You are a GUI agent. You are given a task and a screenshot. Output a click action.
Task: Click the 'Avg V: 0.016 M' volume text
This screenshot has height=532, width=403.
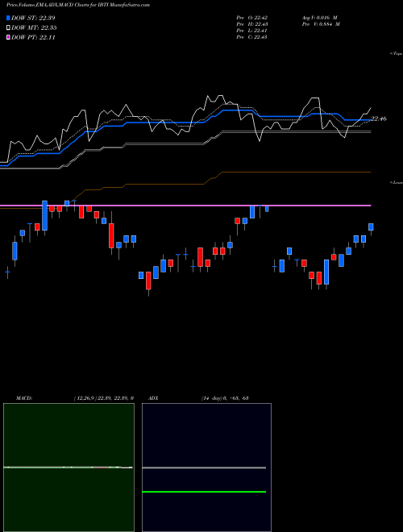[x=319, y=18]
